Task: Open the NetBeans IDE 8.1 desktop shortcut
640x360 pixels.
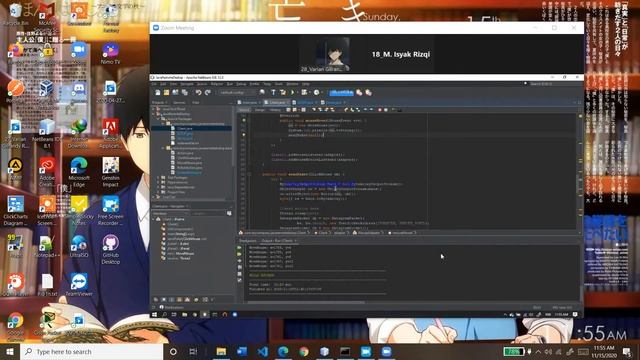Action: pos(47,133)
